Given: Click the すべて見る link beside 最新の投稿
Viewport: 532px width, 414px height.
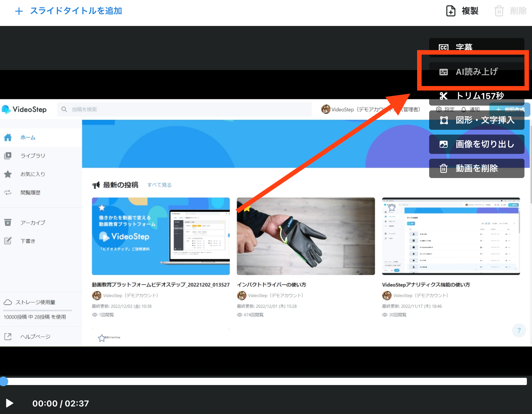Looking at the screenshot, I should tap(159, 185).
